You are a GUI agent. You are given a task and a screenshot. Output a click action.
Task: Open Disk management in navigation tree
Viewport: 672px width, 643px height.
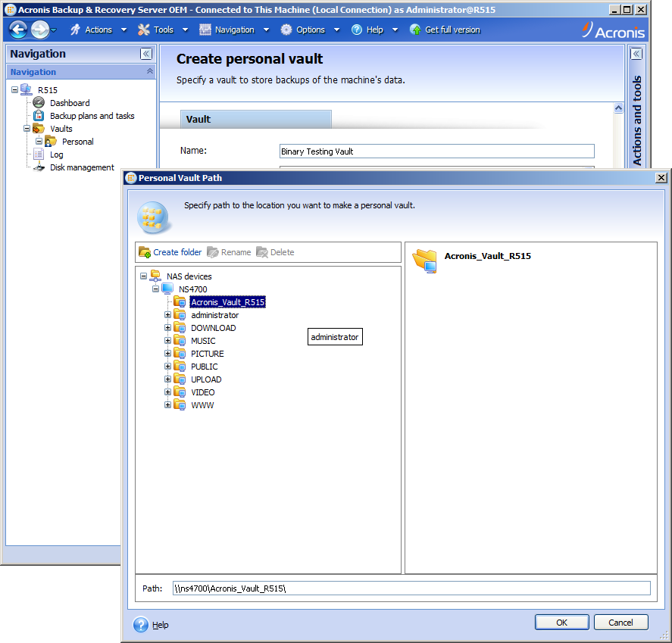pos(83,167)
